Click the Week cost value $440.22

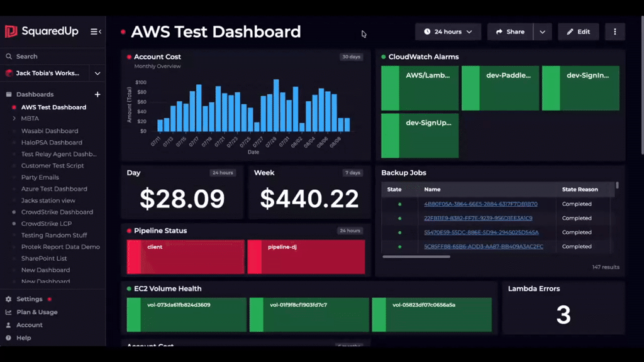coord(309,199)
